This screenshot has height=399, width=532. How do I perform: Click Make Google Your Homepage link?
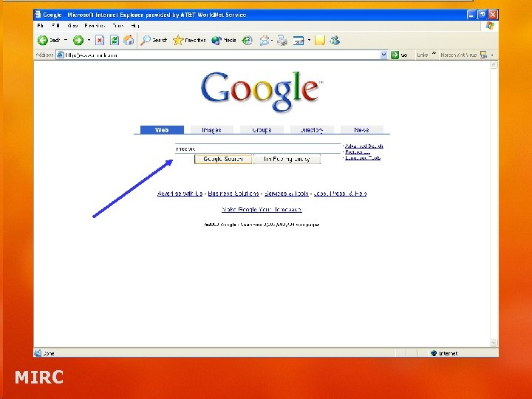point(262,210)
